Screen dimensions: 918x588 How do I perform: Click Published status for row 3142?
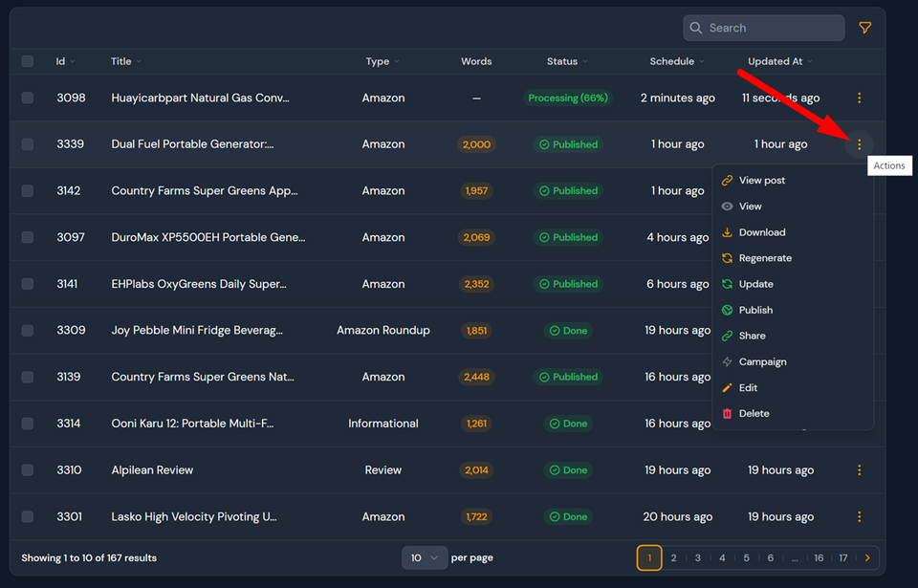568,191
